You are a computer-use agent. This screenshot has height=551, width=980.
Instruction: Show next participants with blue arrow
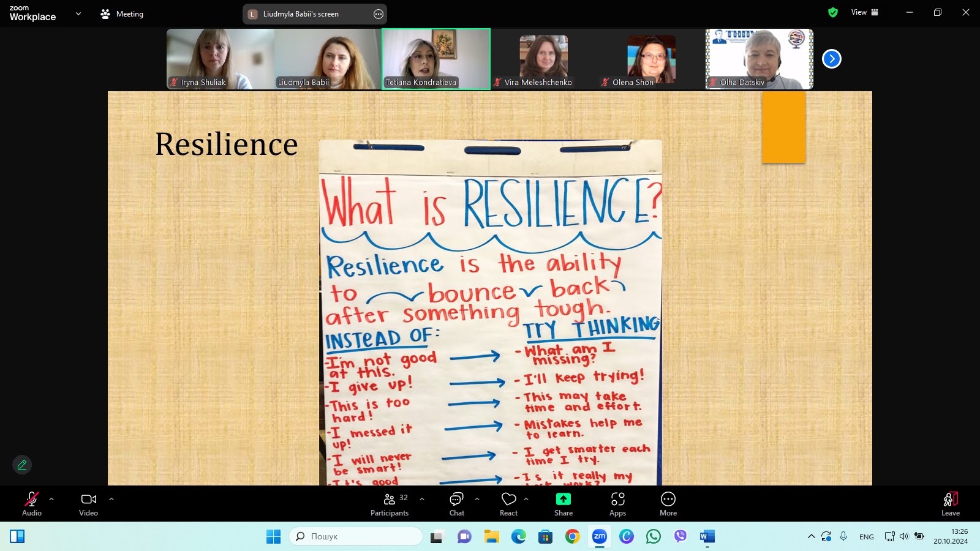coord(831,59)
